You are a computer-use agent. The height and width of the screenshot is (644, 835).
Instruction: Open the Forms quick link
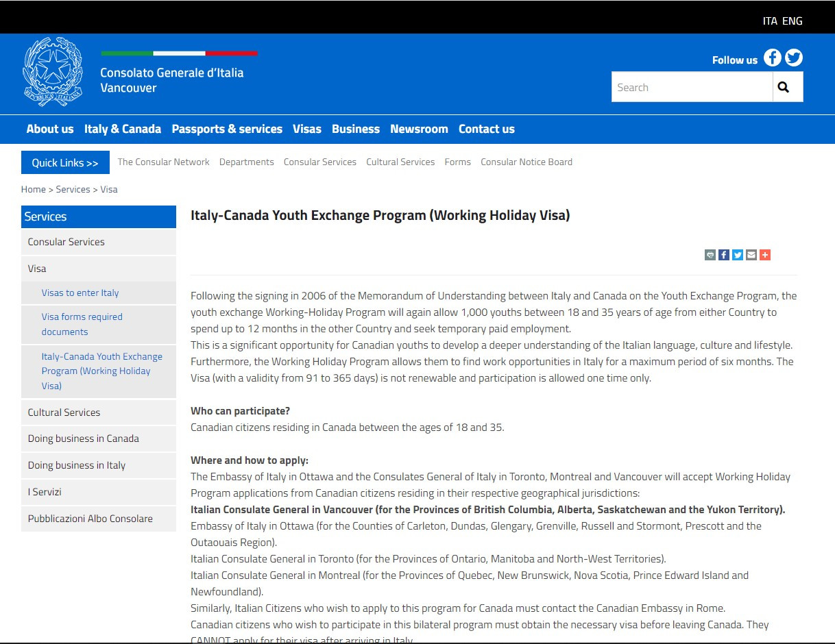pos(458,162)
